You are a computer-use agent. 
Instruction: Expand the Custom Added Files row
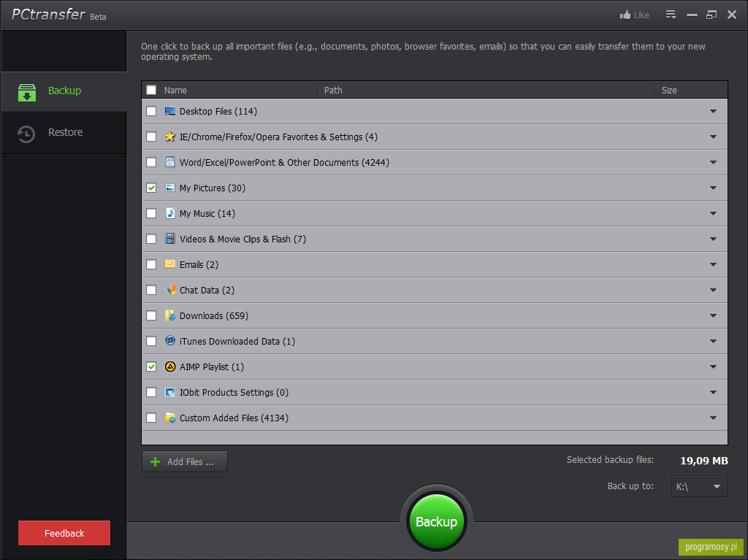click(713, 418)
